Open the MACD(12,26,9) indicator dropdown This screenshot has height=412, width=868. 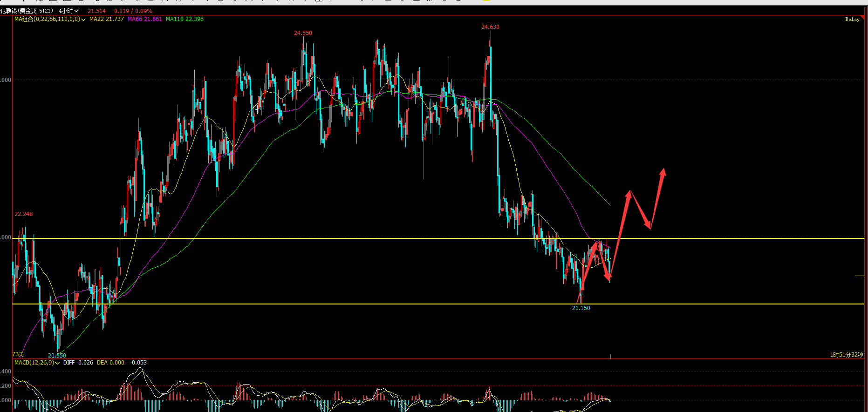[37, 363]
